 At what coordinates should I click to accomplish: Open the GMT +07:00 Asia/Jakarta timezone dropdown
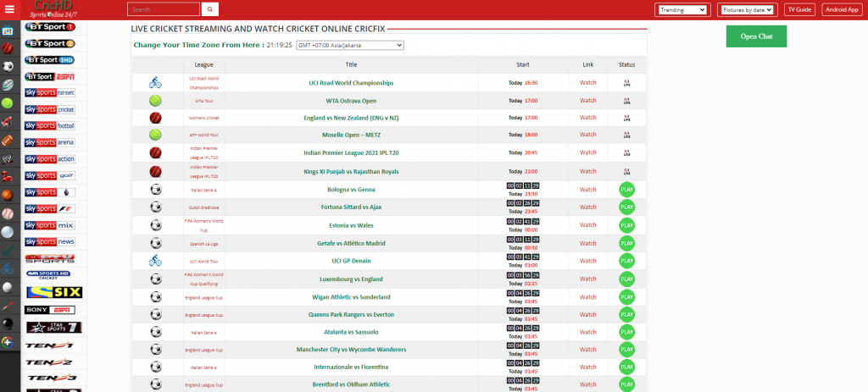coord(350,46)
